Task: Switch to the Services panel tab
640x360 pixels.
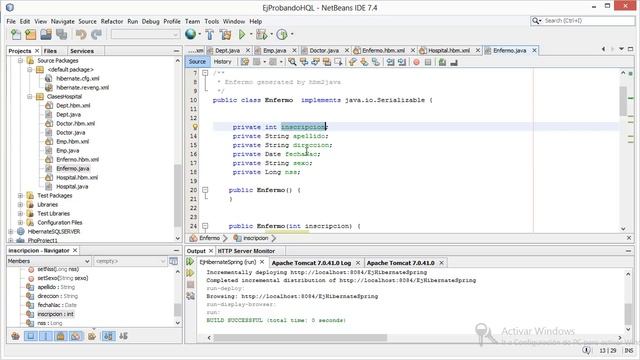Action: (x=82, y=51)
